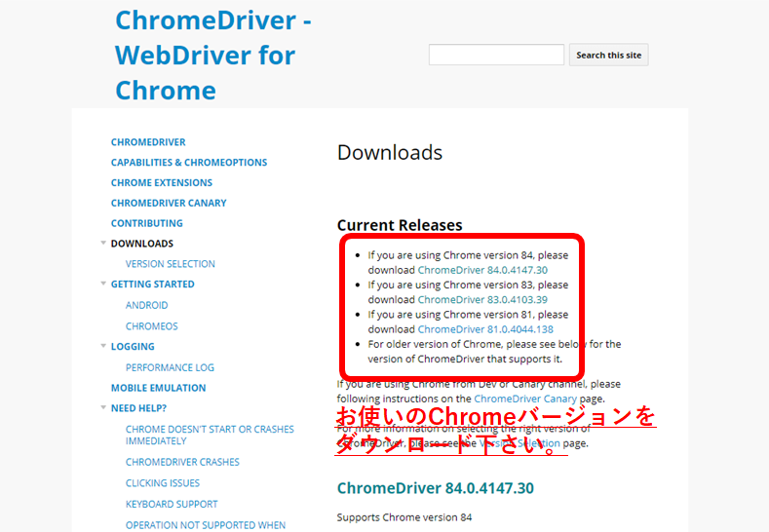The image size is (769, 532).
Task: Go to Chrome Extensions page
Action: coord(162,183)
